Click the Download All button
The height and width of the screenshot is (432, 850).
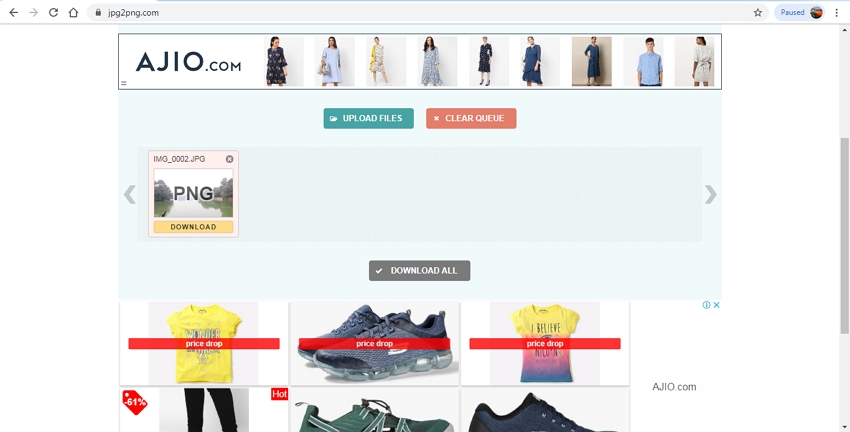(419, 271)
